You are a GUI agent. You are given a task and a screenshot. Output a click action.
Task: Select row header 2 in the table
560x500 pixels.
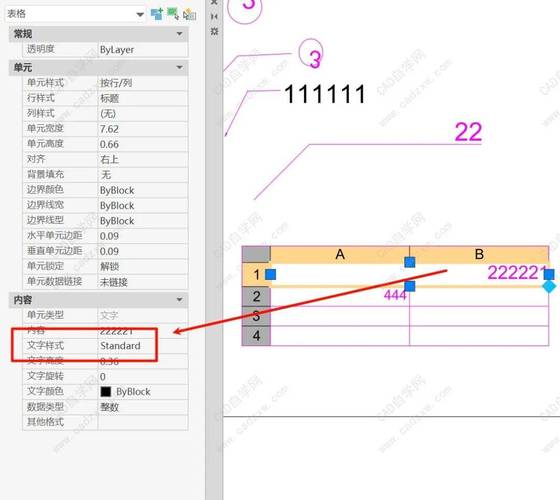click(x=256, y=296)
